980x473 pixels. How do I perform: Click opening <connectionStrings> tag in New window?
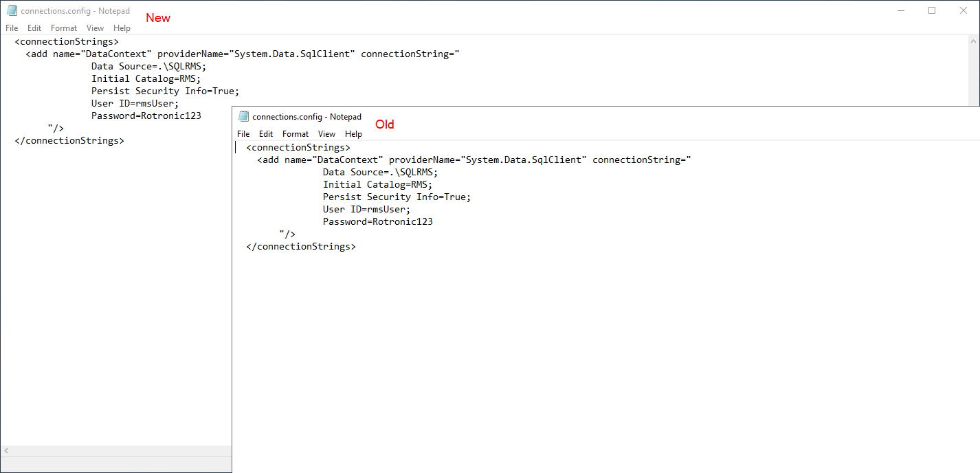click(67, 41)
